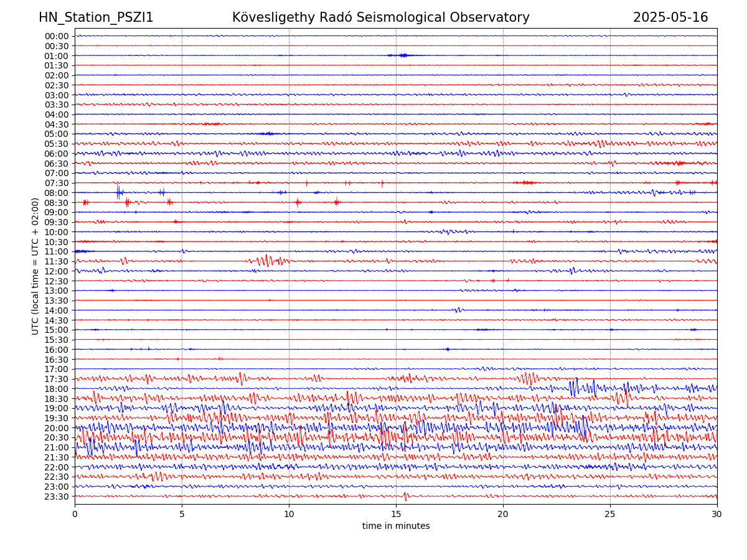Click the 23:30 row time label
747x560 pixels.
pyautogui.click(x=57, y=497)
